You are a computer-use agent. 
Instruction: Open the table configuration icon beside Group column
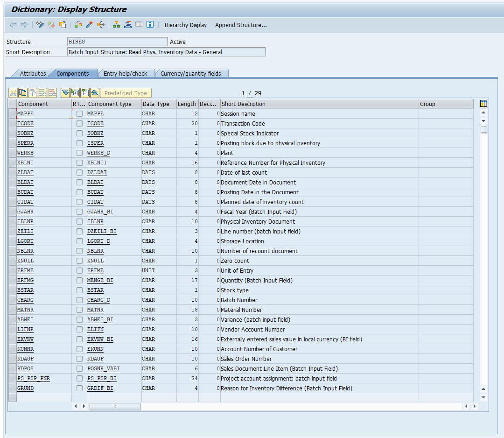tap(483, 104)
